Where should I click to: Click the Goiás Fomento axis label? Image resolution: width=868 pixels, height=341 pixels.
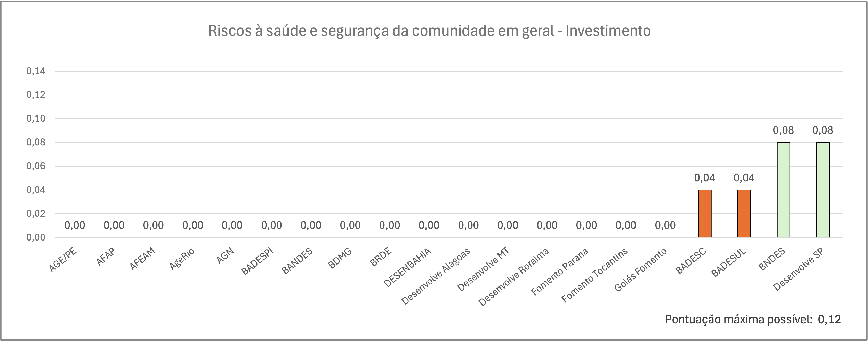(x=641, y=270)
